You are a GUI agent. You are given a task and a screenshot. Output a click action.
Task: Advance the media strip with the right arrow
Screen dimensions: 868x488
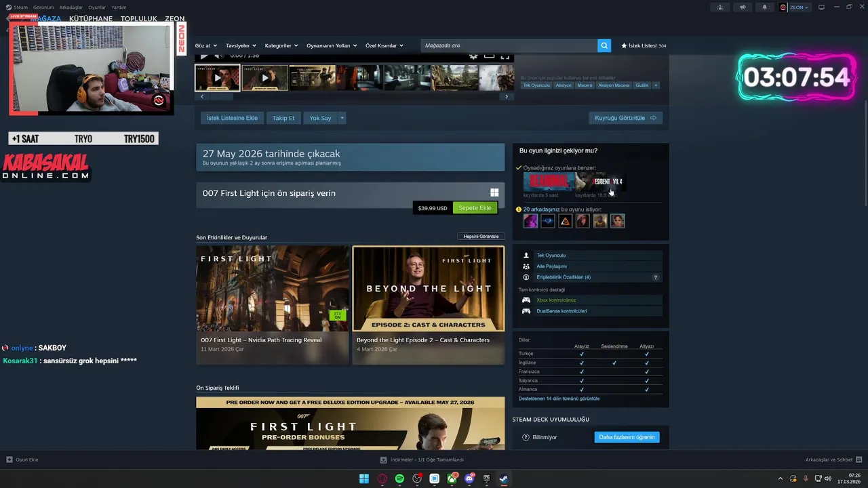click(506, 97)
